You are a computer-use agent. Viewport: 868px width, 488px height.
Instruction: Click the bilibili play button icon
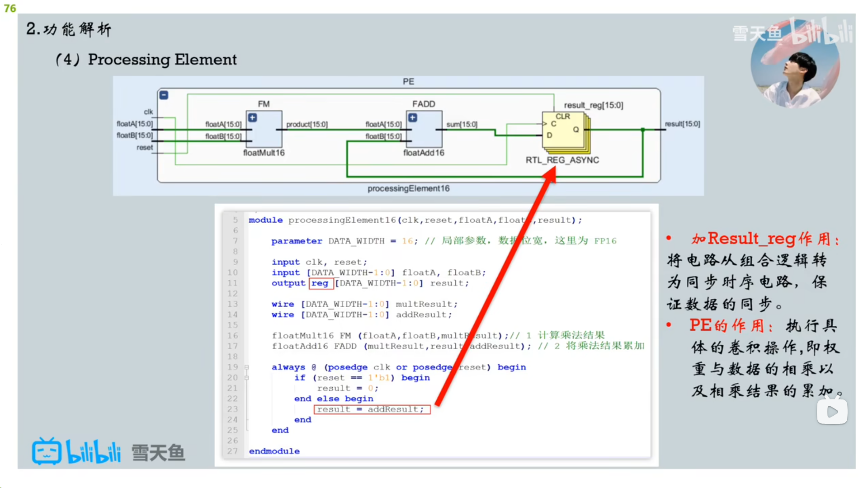tap(832, 411)
